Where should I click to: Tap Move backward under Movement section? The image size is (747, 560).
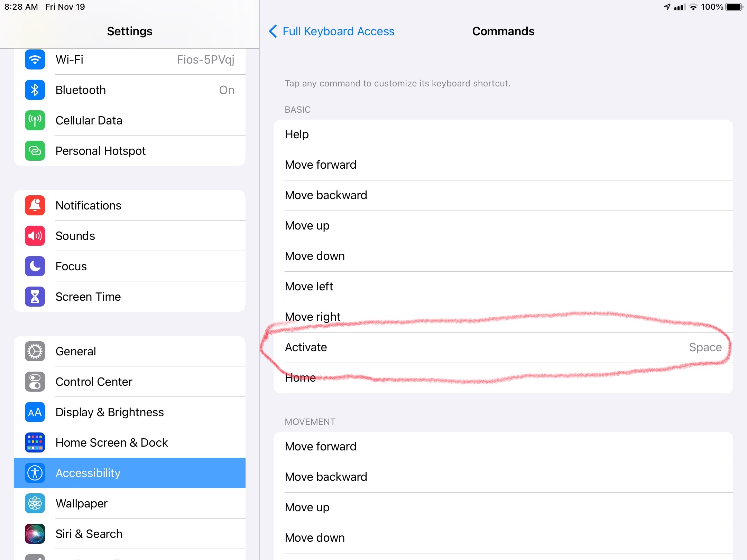tap(503, 477)
